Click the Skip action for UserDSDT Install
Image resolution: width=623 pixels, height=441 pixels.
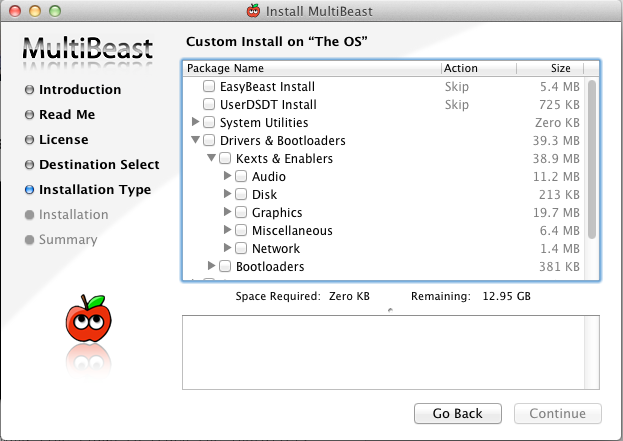(x=457, y=104)
